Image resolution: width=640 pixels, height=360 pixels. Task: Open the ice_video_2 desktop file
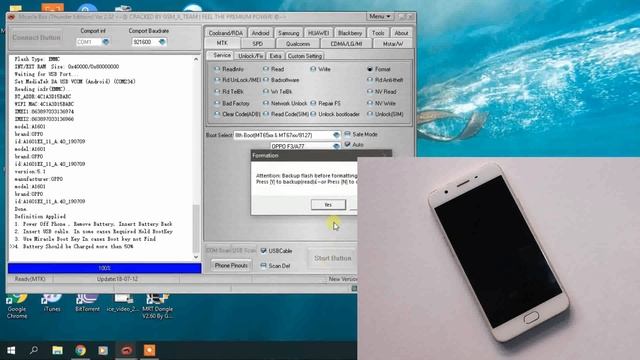pyautogui.click(x=123, y=303)
